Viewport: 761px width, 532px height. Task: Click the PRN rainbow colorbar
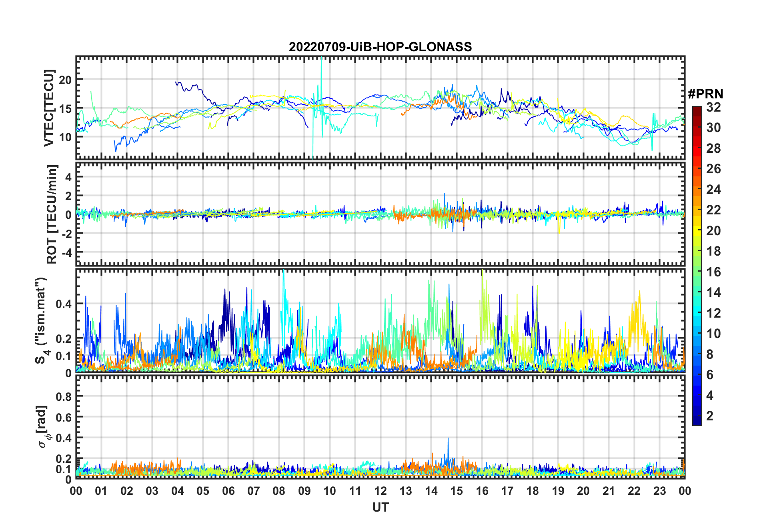pyautogui.click(x=697, y=266)
